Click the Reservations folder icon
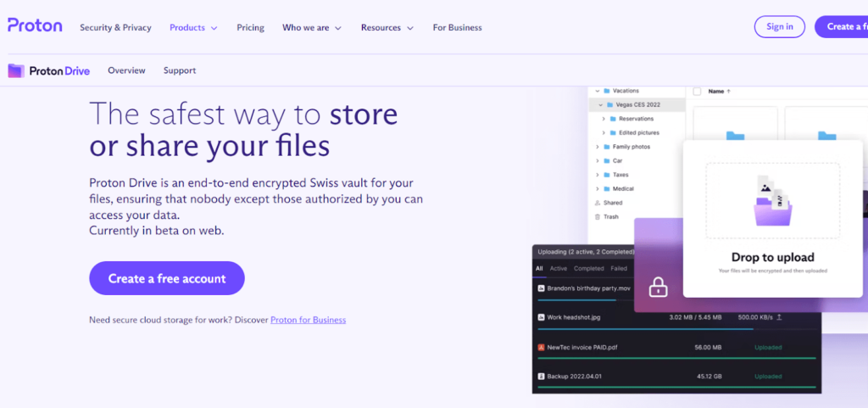 613,119
